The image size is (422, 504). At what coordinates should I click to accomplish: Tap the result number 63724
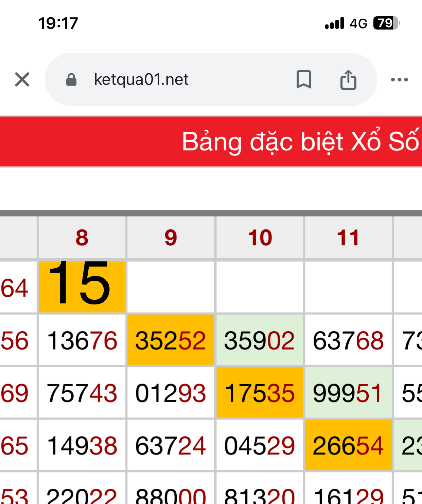click(171, 446)
